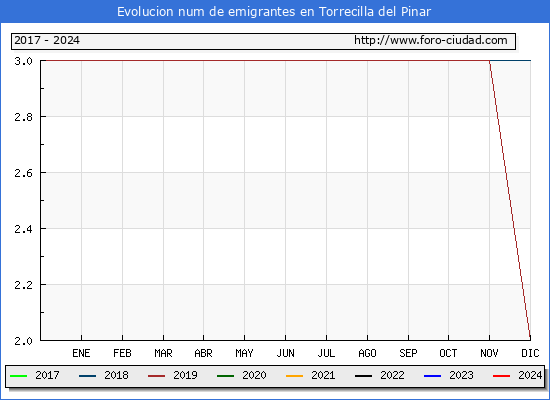Open the foro-ciudad.com URL link

(x=431, y=40)
